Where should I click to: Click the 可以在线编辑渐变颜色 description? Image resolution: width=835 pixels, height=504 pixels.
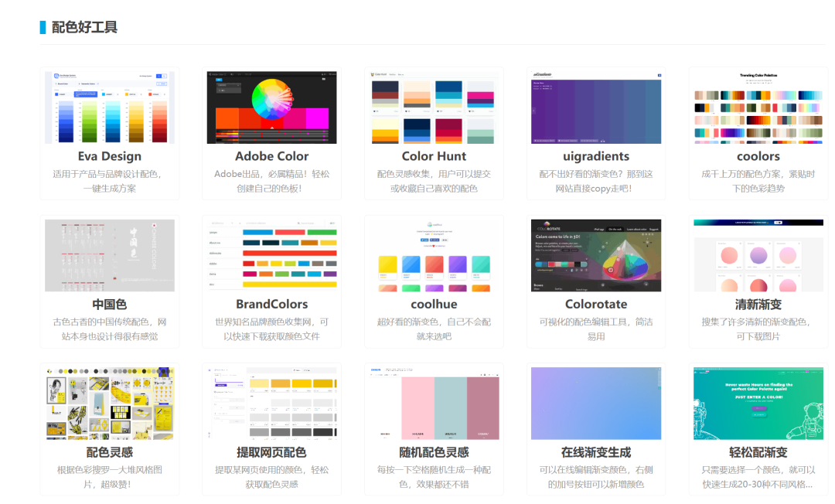[596, 477]
